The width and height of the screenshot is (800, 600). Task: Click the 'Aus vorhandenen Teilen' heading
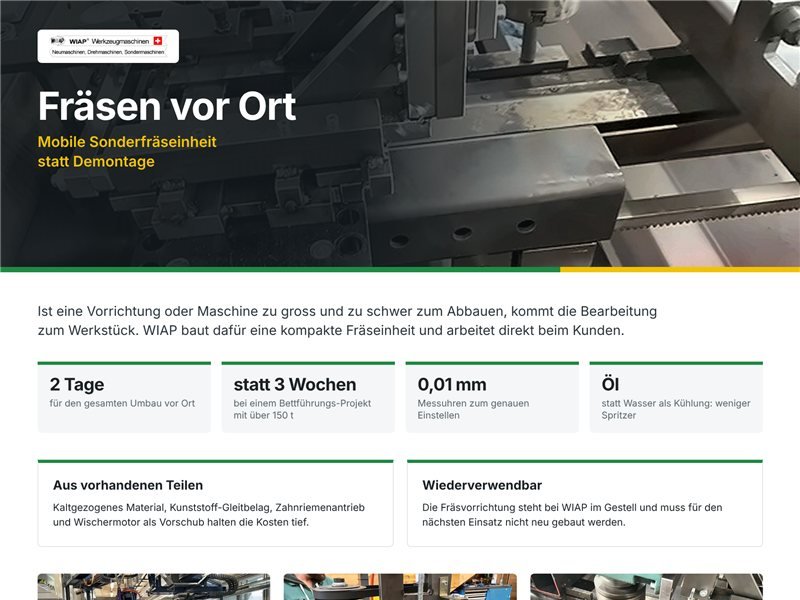click(x=128, y=485)
